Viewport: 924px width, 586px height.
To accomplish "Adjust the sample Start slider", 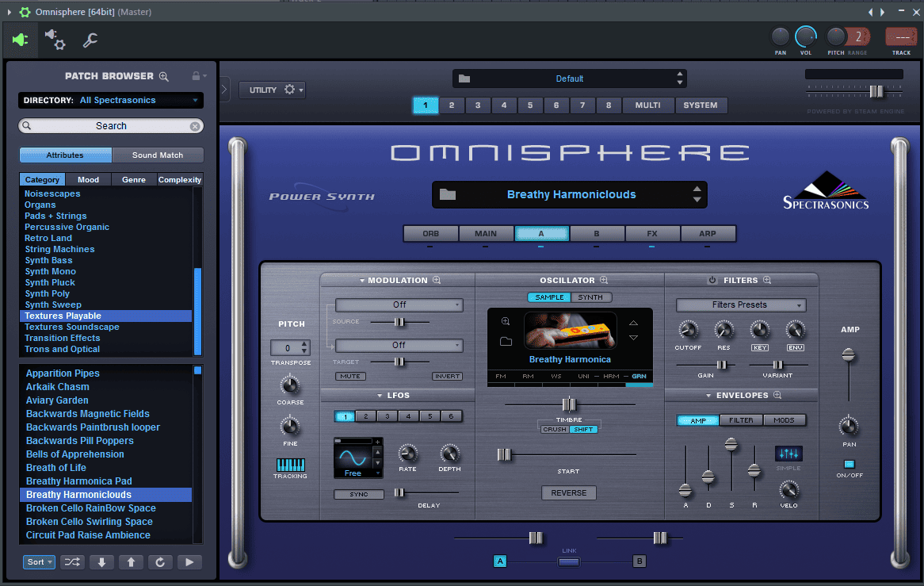I will point(504,454).
